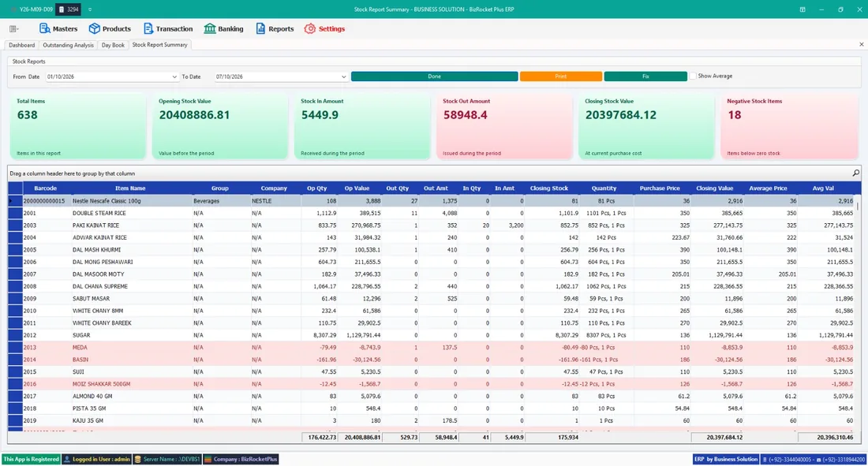Click the company icon in status bar
Screen dimensions: 868x466
[x=208, y=460]
